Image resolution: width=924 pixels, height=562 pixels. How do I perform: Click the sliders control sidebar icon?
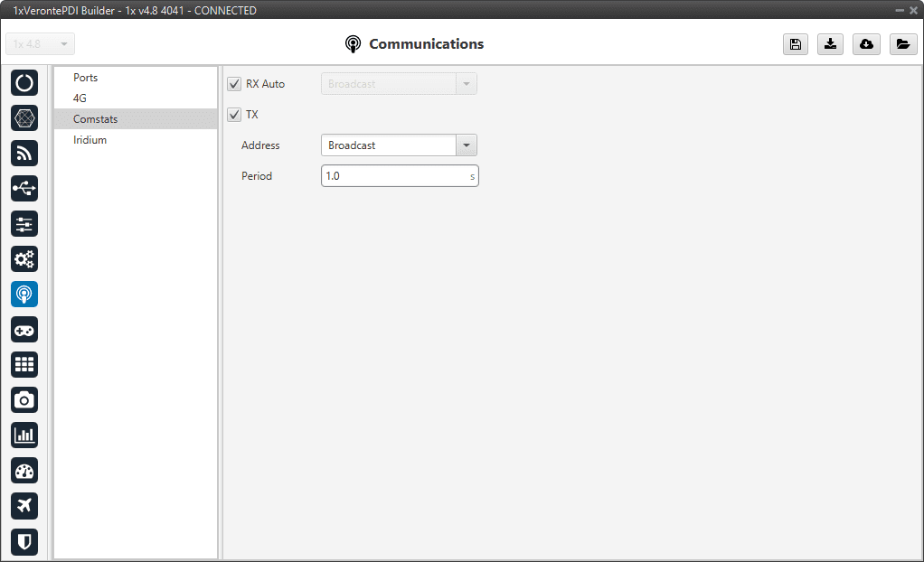24,224
